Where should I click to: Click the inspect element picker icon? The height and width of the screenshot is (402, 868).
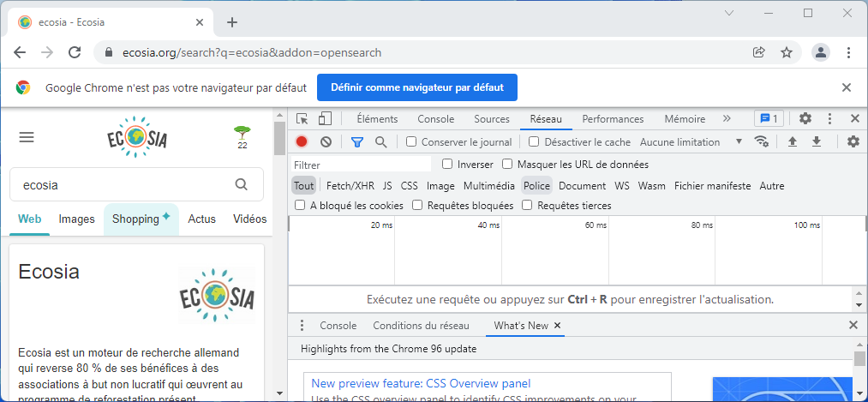point(302,119)
